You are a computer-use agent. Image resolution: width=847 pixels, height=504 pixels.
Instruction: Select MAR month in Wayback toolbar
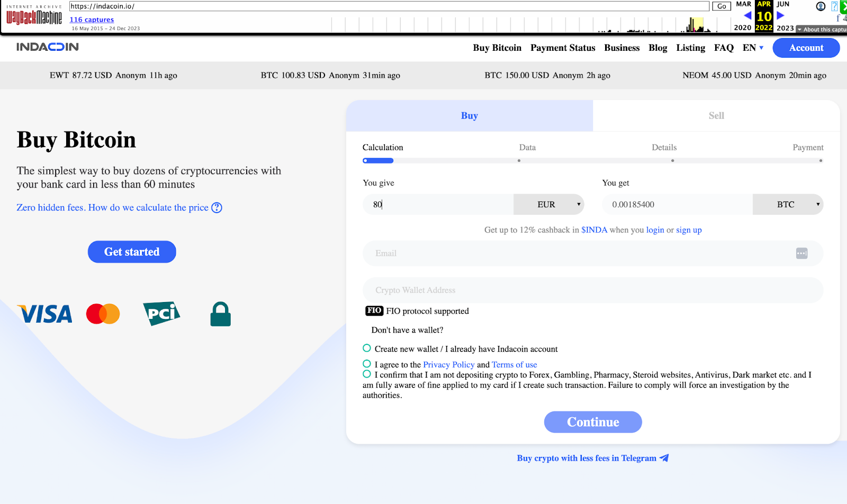click(743, 4)
